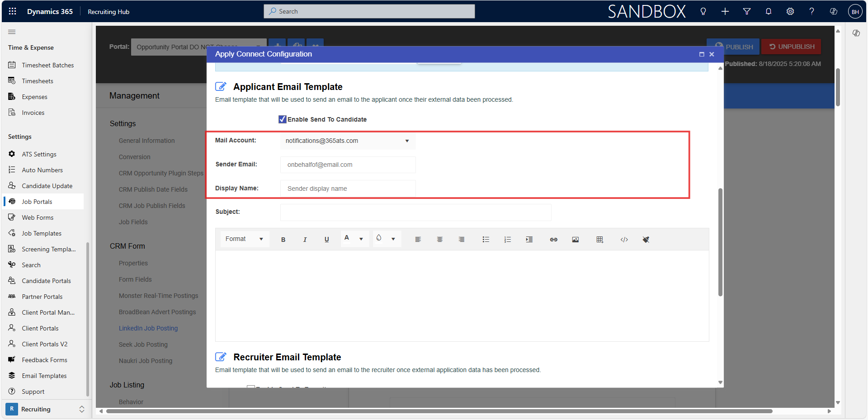
Task: Click inside the Subject input field
Action: click(415, 212)
